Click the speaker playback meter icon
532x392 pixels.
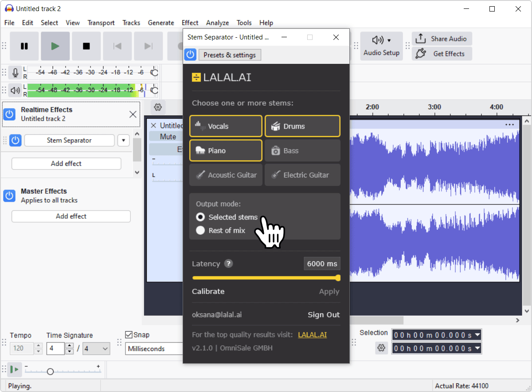[16, 90]
